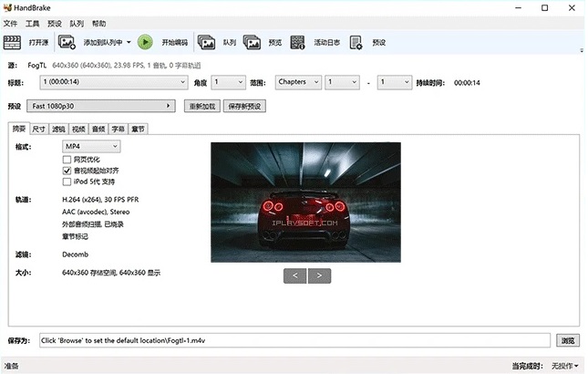
Task: Click the Decomb filter text
Action: pos(75,255)
